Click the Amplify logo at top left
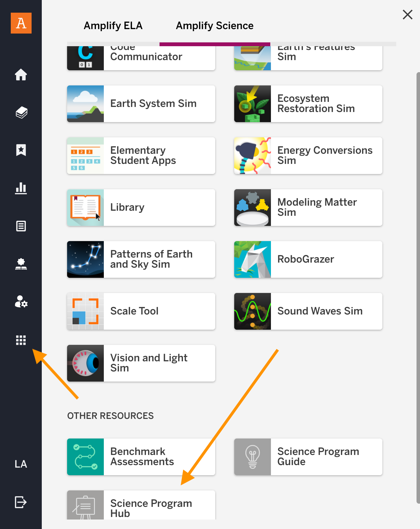The height and width of the screenshot is (529, 420). [x=21, y=23]
